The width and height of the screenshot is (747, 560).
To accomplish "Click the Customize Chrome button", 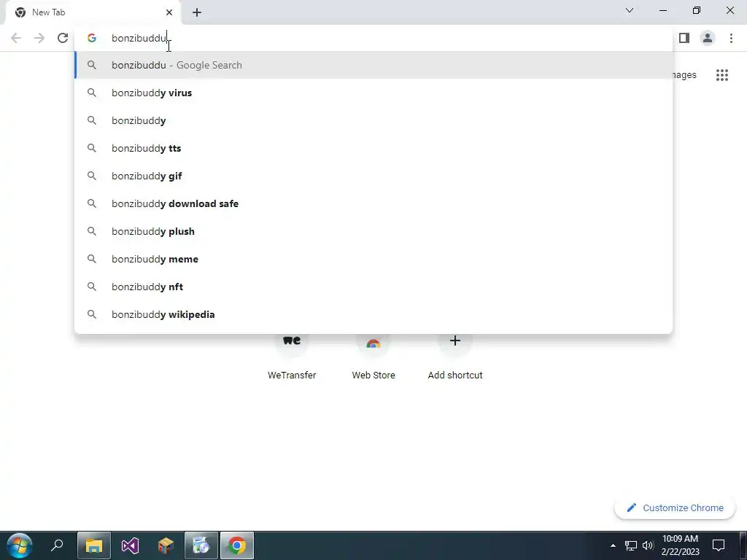I will tap(675, 507).
